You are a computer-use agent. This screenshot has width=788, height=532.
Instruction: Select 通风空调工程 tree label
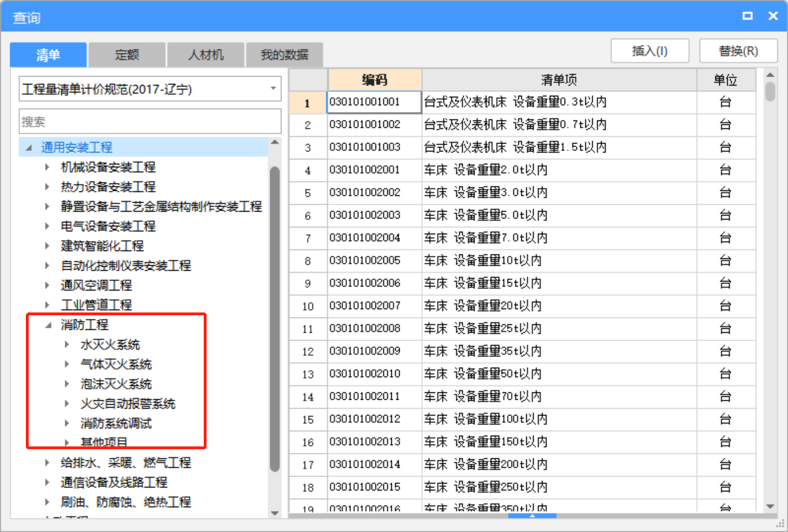pyautogui.click(x=96, y=285)
